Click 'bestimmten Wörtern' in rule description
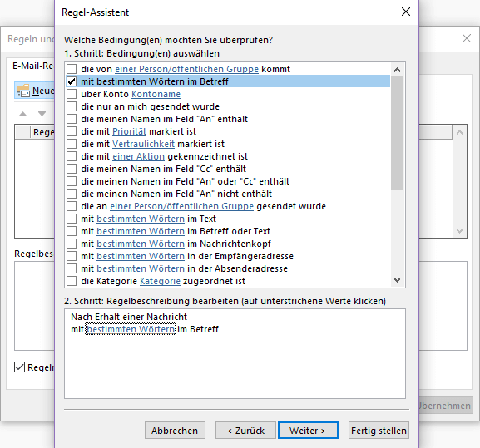 131,329
